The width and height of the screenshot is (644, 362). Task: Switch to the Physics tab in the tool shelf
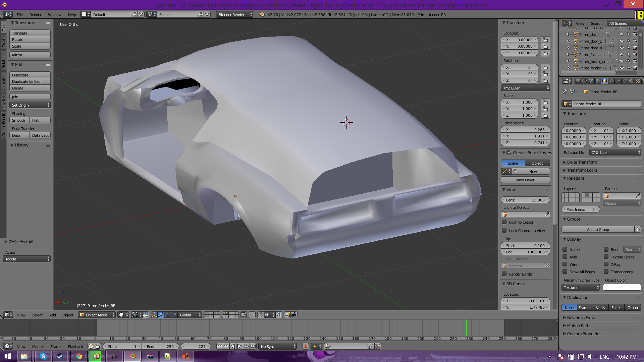tap(4, 102)
